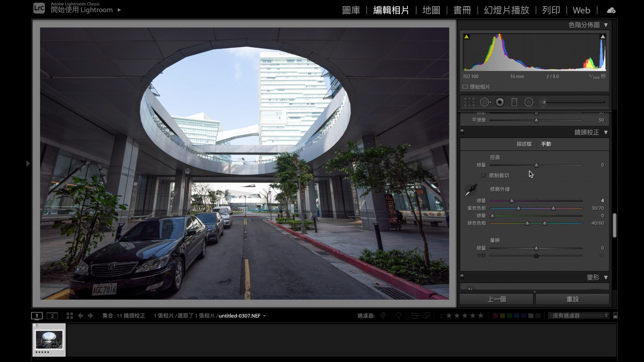Set rating filter to five stars
This screenshot has width=644, height=362.
point(481,316)
